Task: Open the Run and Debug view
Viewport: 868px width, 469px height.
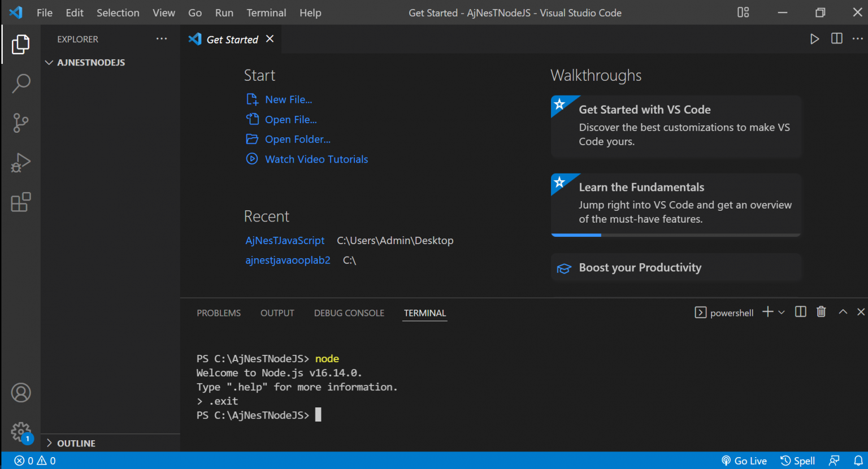Action: (21, 163)
